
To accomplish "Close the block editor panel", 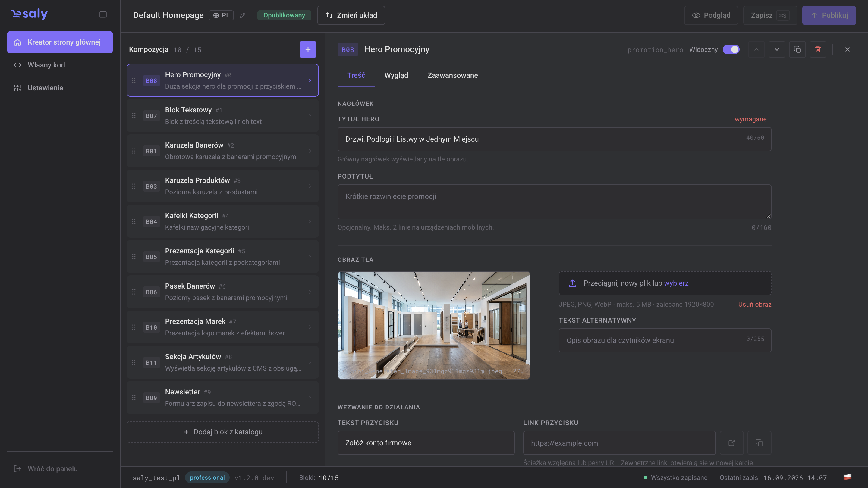I will click(848, 49).
